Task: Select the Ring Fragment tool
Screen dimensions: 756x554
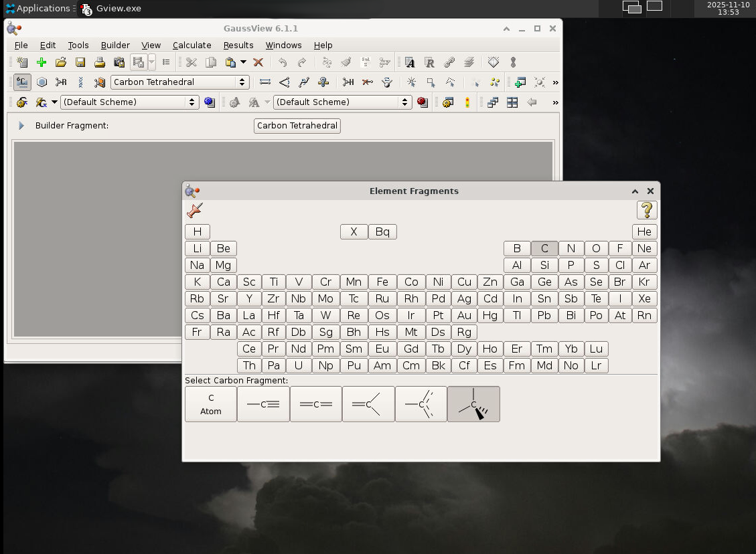Action: point(42,82)
